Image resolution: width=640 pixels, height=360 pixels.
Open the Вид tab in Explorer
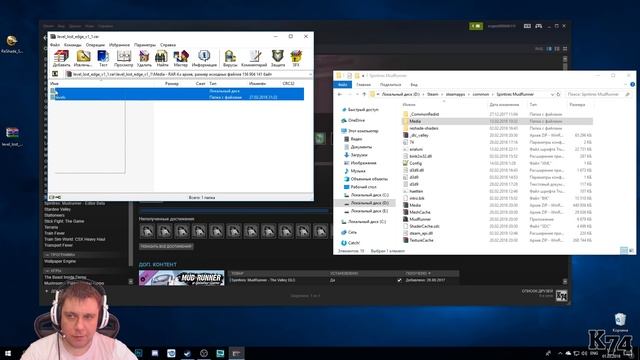click(414, 84)
